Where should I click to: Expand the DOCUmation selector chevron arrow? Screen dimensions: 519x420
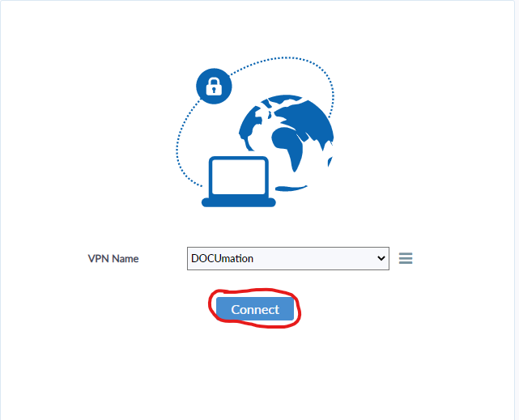[x=381, y=258]
